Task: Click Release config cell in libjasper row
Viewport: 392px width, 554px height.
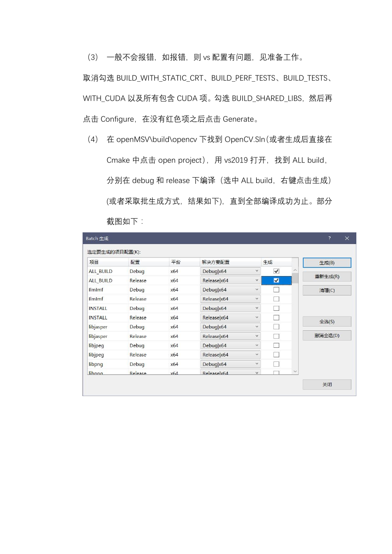Action: pyautogui.click(x=138, y=336)
